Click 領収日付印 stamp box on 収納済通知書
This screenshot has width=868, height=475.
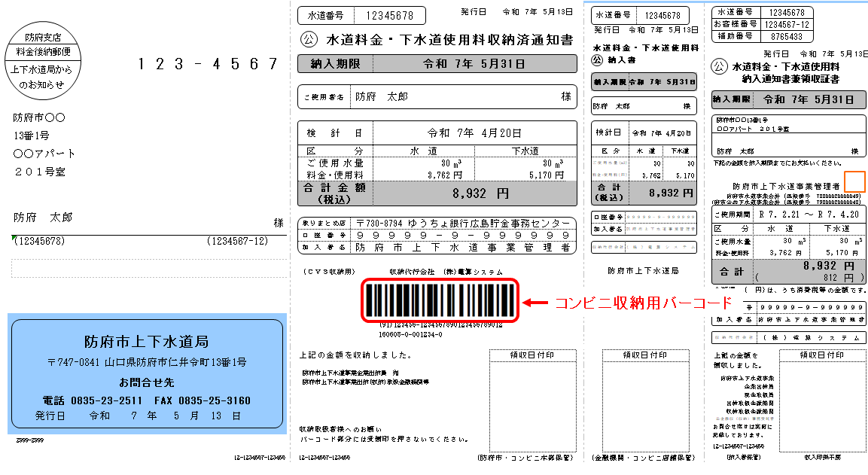(x=532, y=400)
